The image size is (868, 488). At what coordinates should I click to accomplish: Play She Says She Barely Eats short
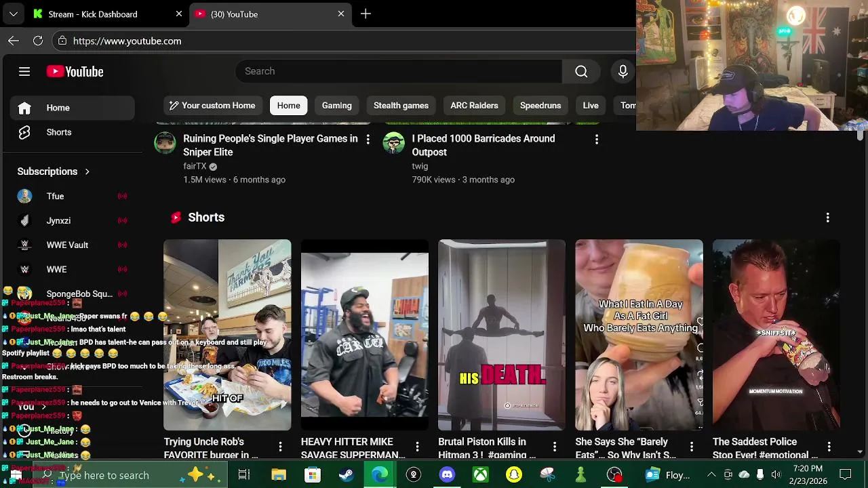click(x=639, y=335)
